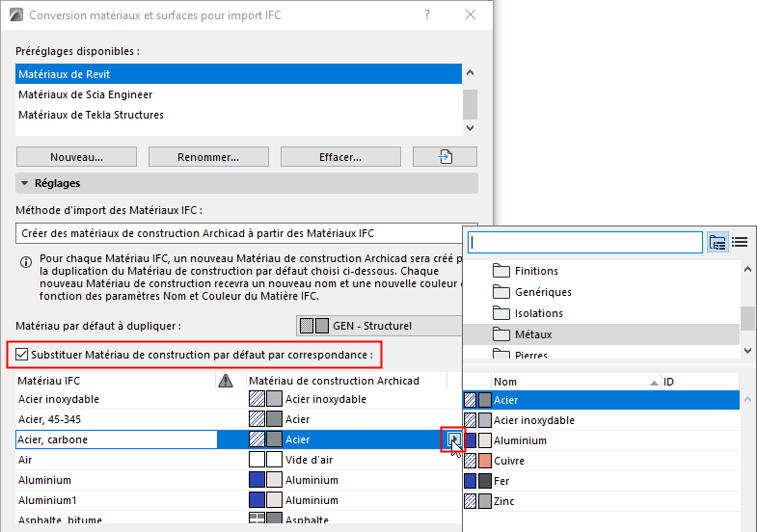Choose Cuivre in the popup list
This screenshot has width=757, height=532.
(x=602, y=461)
